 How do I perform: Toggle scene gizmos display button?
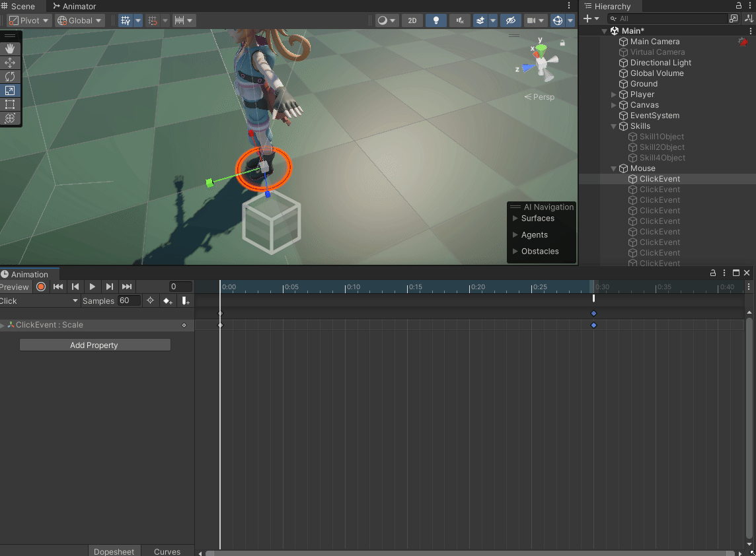[x=558, y=20]
